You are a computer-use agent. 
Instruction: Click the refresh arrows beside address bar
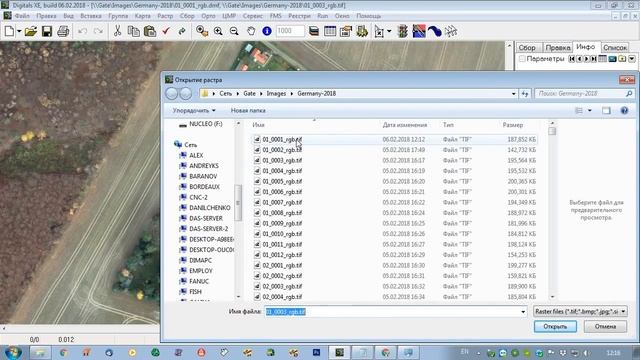click(x=525, y=93)
